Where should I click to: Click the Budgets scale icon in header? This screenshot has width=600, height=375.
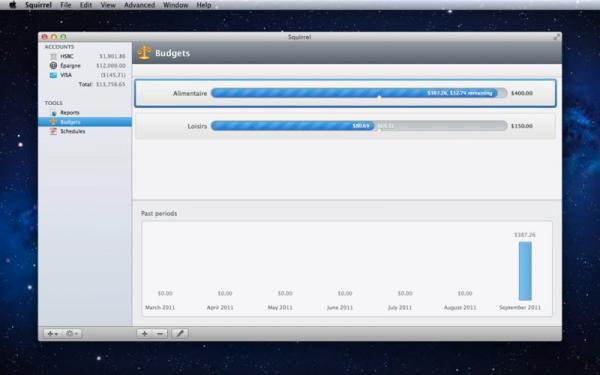[x=144, y=53]
